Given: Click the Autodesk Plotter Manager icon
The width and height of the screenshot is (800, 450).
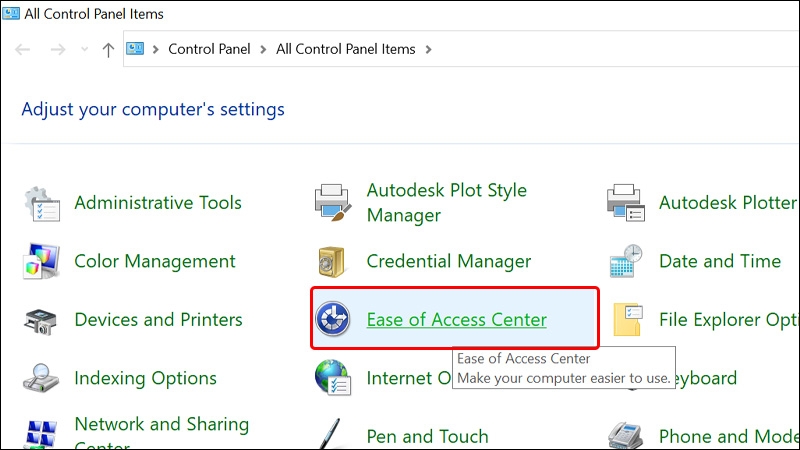Looking at the screenshot, I should click(626, 203).
